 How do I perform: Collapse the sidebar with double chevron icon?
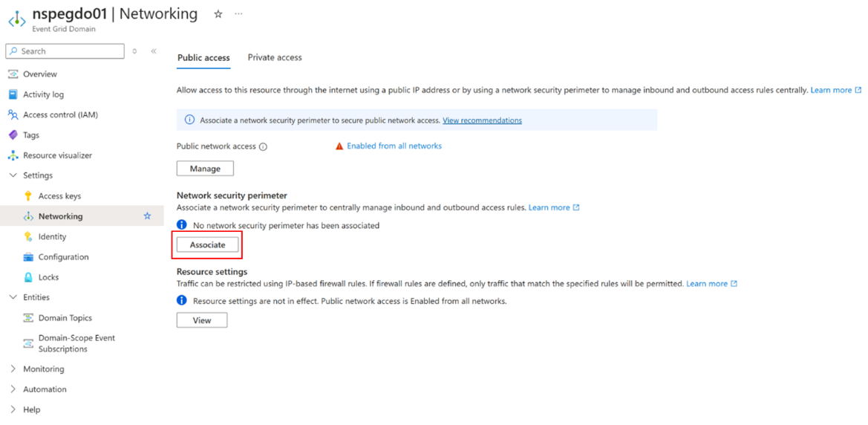pyautogui.click(x=154, y=51)
